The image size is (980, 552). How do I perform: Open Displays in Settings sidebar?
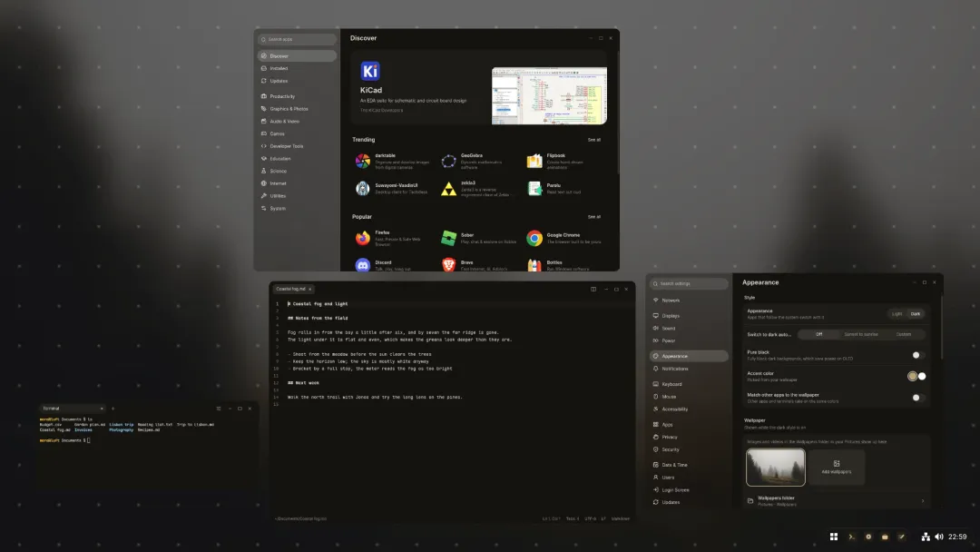pyautogui.click(x=689, y=316)
